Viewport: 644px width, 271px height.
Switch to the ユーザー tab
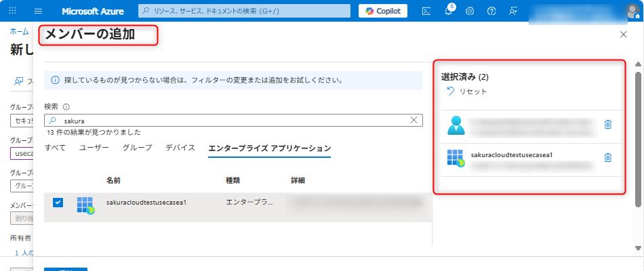tap(94, 148)
